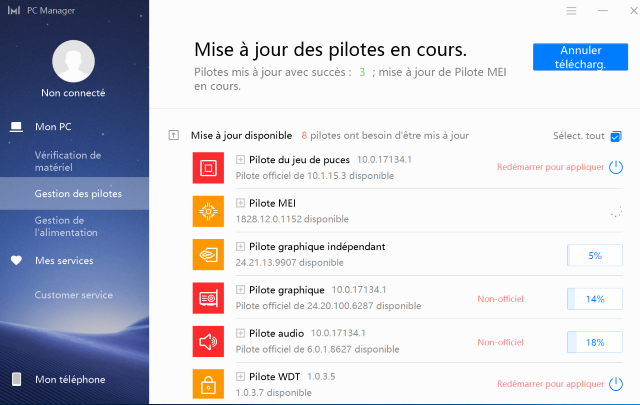Click the green number 3 success count
The height and width of the screenshot is (405, 640).
pos(362,72)
